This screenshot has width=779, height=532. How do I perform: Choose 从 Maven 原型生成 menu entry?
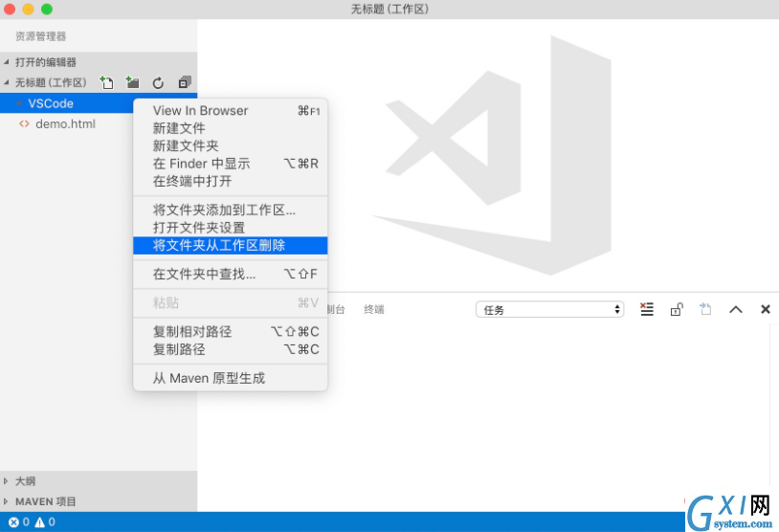pyautogui.click(x=230, y=378)
